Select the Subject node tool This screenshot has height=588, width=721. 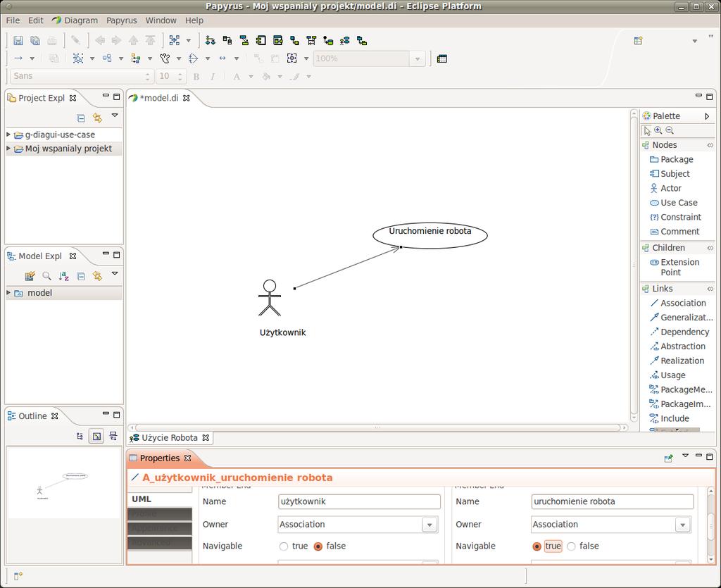670,174
